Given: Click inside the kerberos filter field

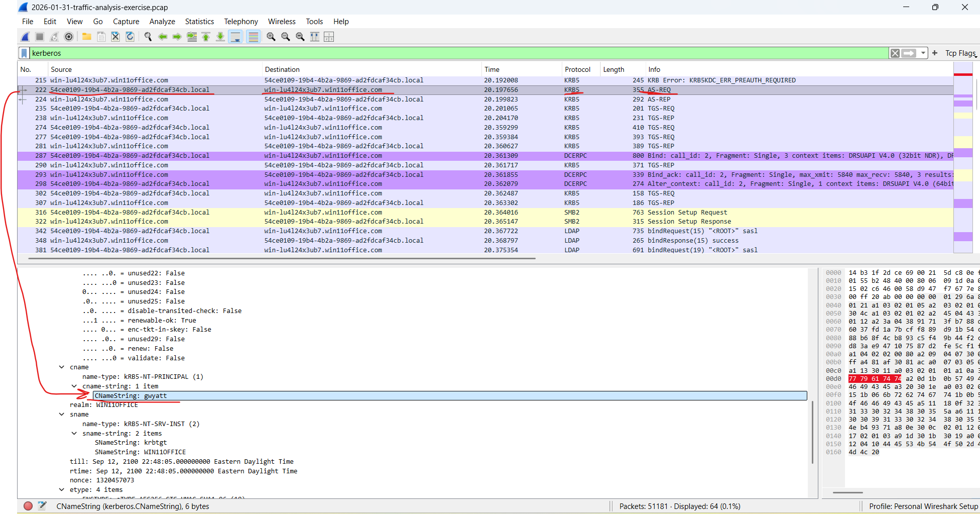Looking at the screenshot, I should [459, 53].
